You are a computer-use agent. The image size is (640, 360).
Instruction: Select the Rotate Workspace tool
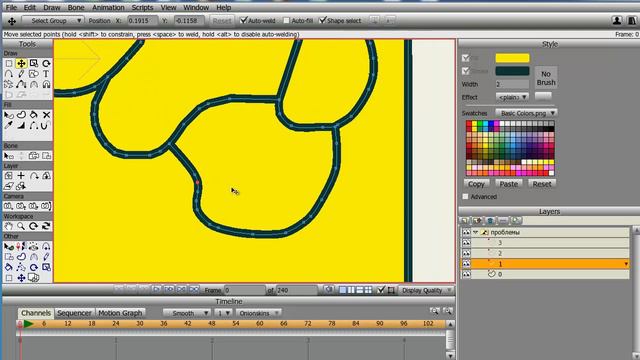(x=34, y=226)
